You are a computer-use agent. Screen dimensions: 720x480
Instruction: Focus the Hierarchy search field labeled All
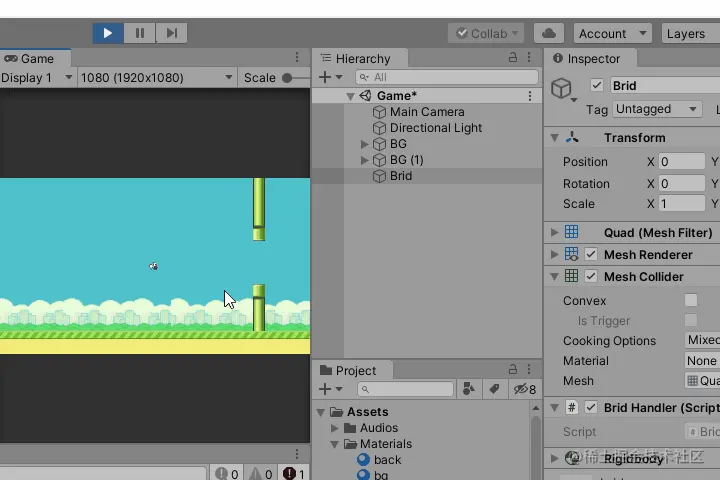447,77
